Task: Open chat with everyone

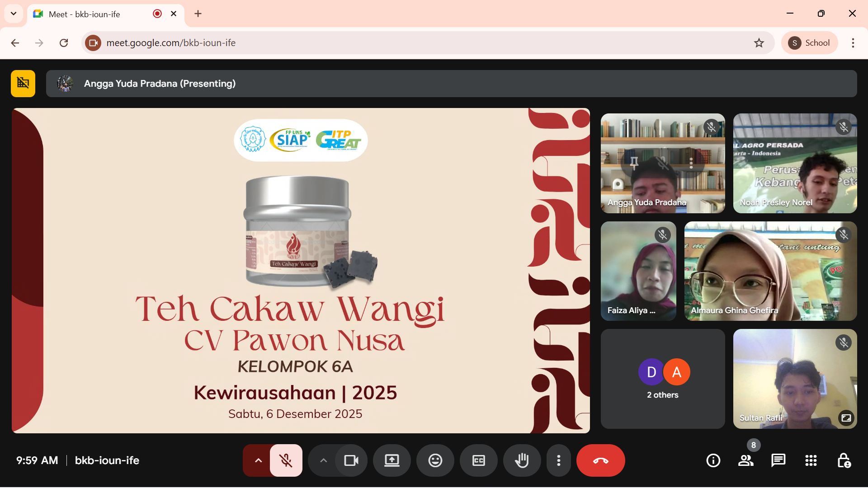Action: [778, 460]
